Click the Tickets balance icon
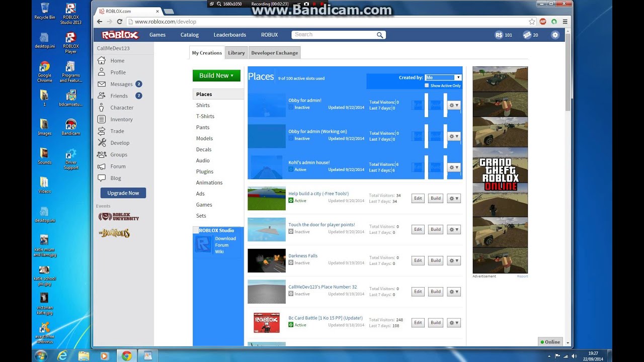Screen dimensions: 644x362 [527, 35]
